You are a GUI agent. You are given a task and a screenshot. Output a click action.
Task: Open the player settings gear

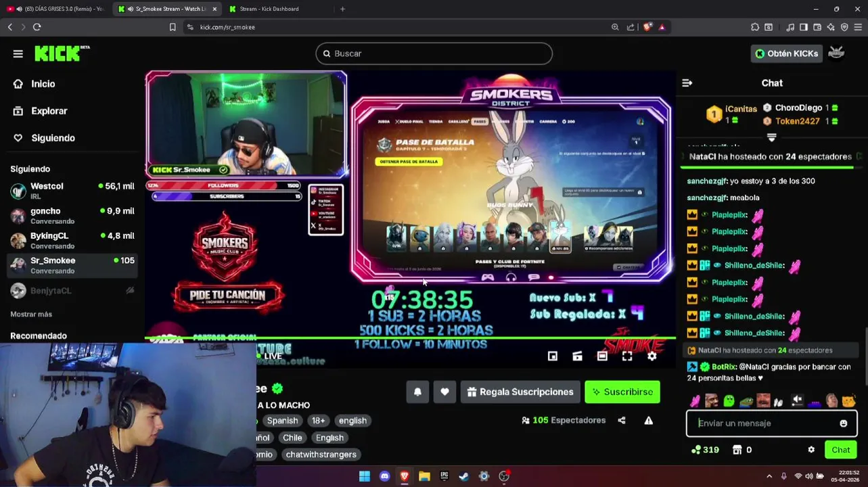(652, 356)
